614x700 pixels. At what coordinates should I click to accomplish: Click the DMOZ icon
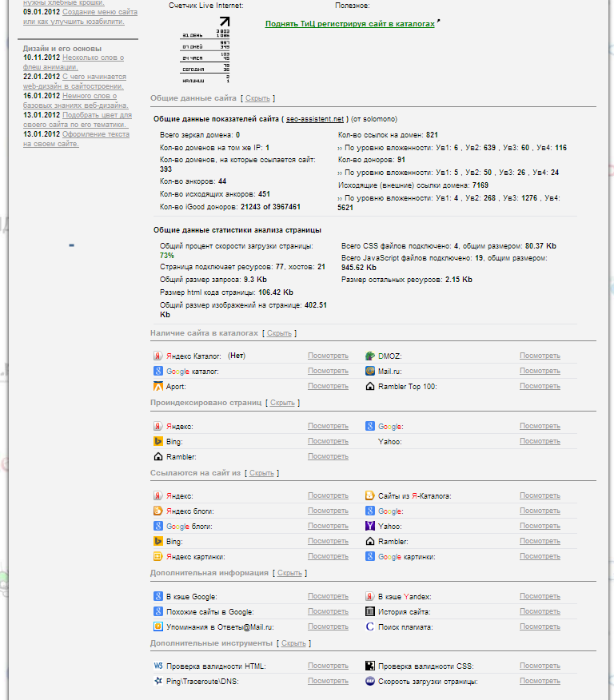pyautogui.click(x=370, y=356)
